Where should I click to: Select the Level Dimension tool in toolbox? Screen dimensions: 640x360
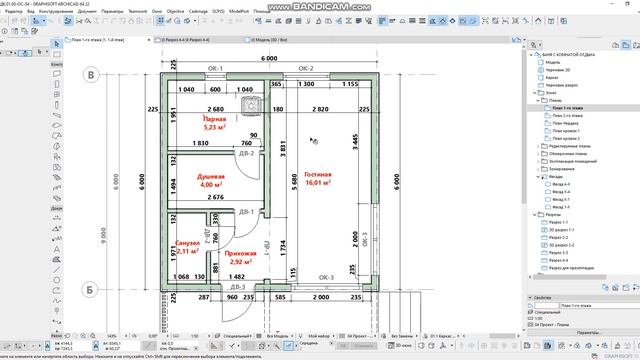click(x=57, y=228)
